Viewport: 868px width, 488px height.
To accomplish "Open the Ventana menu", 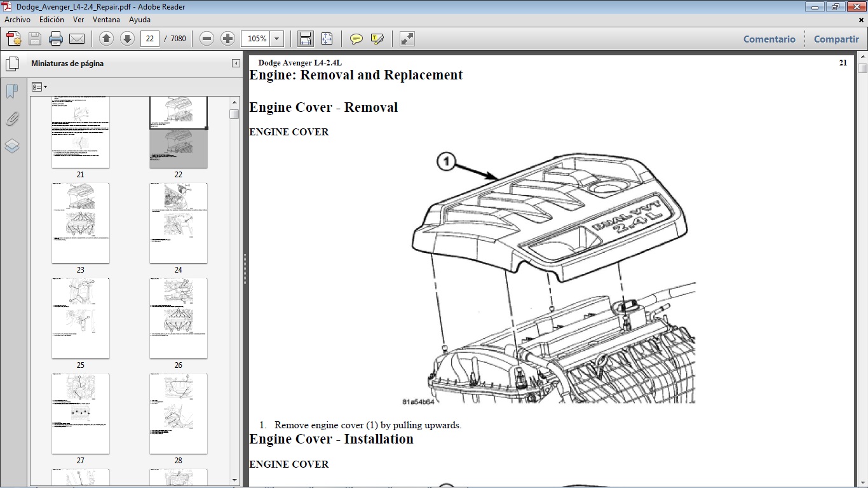I will coord(107,20).
